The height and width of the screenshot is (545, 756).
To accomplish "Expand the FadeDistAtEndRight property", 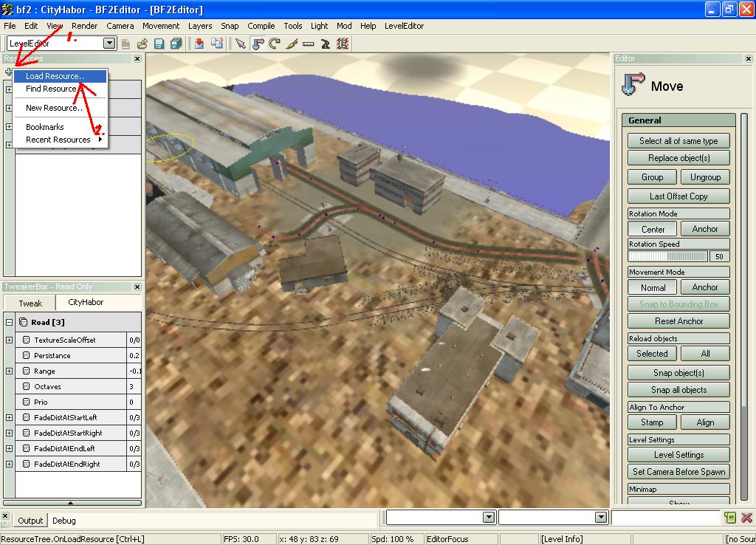I will pos(9,464).
